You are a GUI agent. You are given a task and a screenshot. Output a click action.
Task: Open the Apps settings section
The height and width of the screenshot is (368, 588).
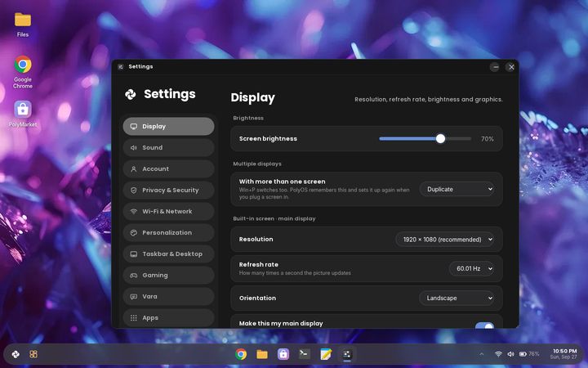(169, 317)
